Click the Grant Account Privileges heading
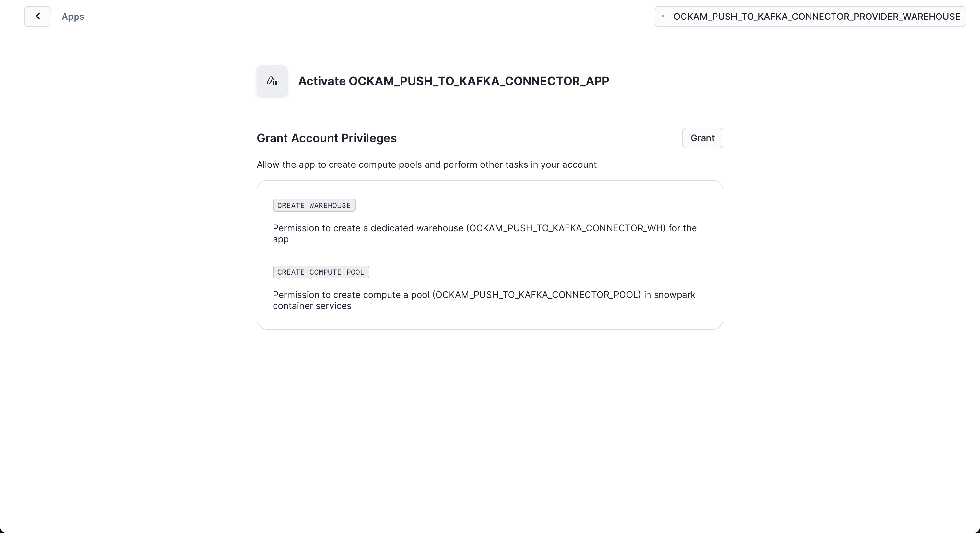Image resolution: width=980 pixels, height=533 pixels. [326, 138]
